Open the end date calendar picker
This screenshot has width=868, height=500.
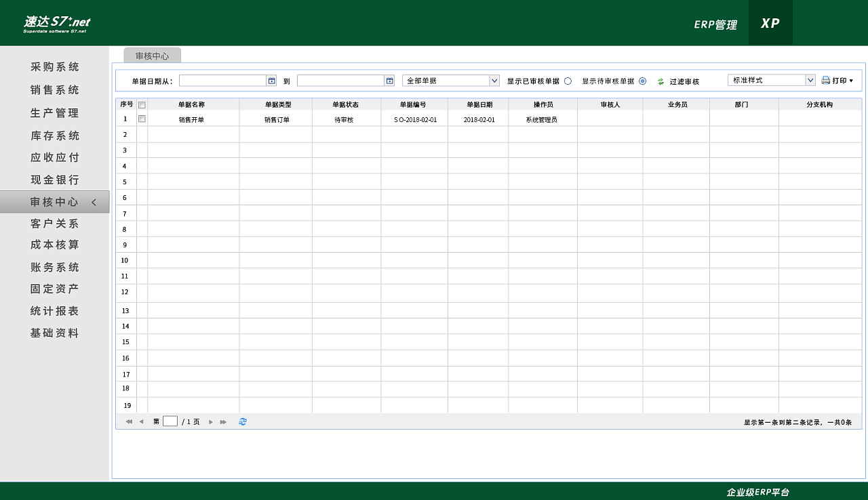(390, 81)
